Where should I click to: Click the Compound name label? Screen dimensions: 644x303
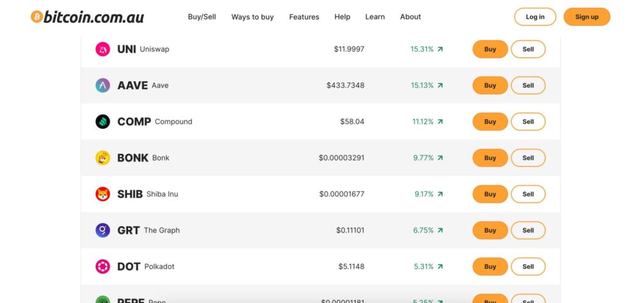tap(174, 121)
